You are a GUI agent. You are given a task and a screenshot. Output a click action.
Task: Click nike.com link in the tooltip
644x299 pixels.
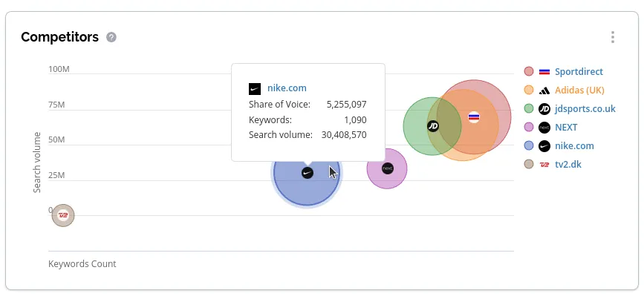[x=287, y=88]
